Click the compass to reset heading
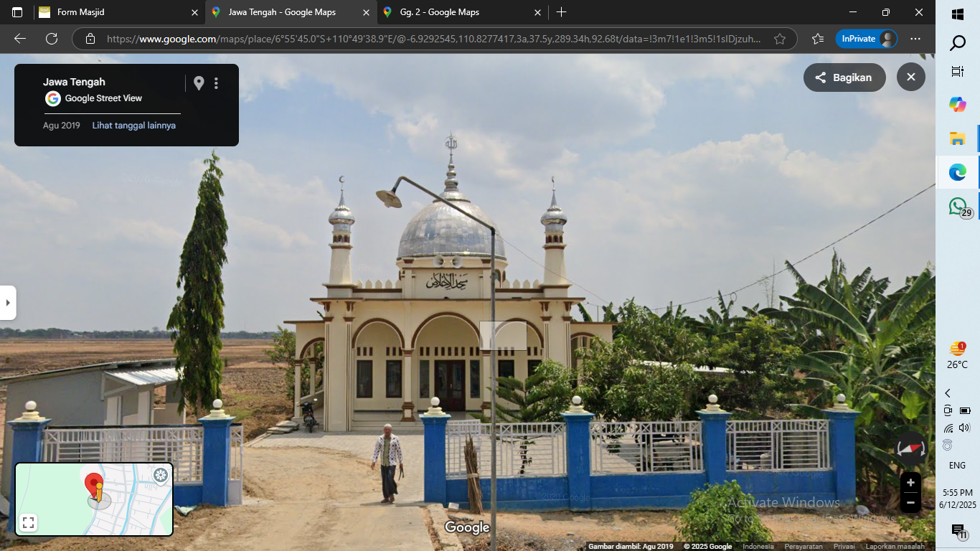The width and height of the screenshot is (980, 551). click(x=910, y=448)
